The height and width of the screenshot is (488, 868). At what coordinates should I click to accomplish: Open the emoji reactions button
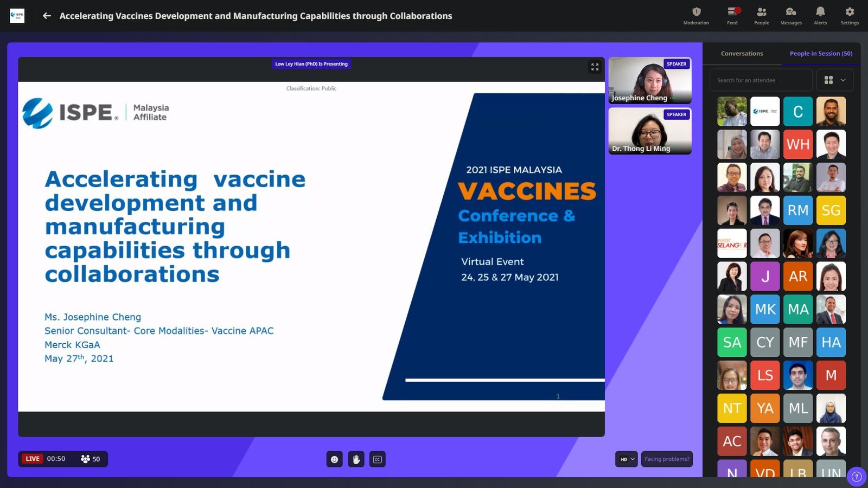(334, 459)
